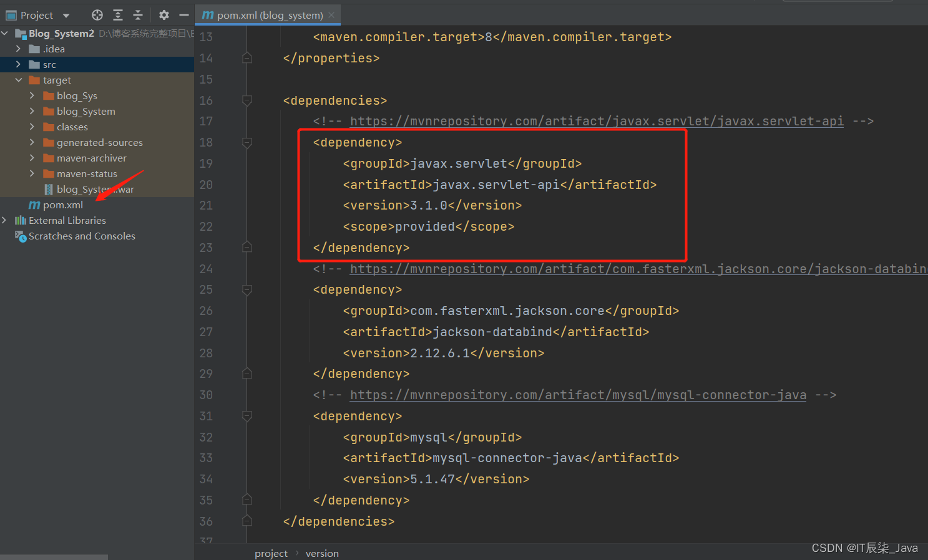This screenshot has width=928, height=560.
Task: Click version in the breadcrumb bar
Action: (x=322, y=553)
